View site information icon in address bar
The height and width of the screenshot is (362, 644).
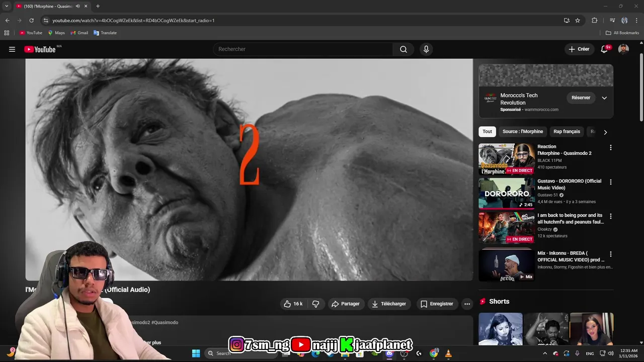(45, 21)
